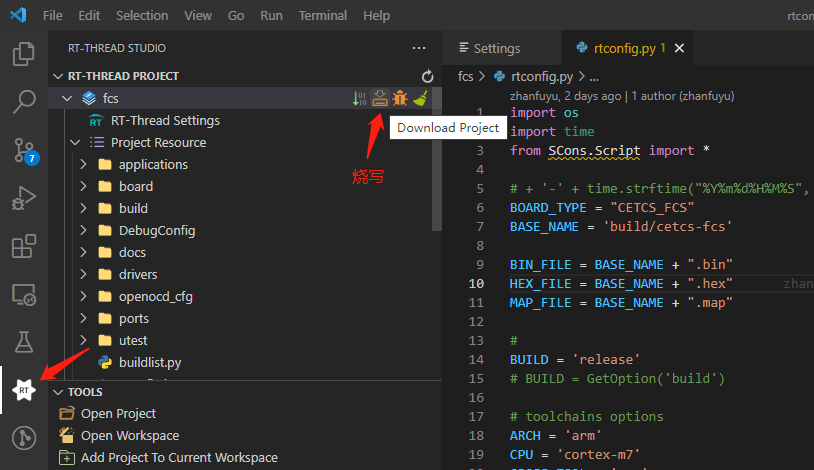Clean the fcs project with broom icon

tap(420, 98)
